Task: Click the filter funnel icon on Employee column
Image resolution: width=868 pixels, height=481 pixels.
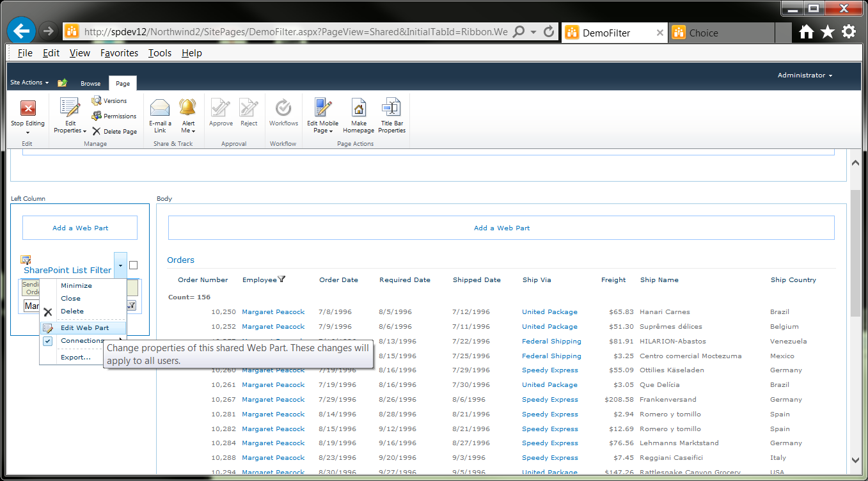Action: [281, 280]
